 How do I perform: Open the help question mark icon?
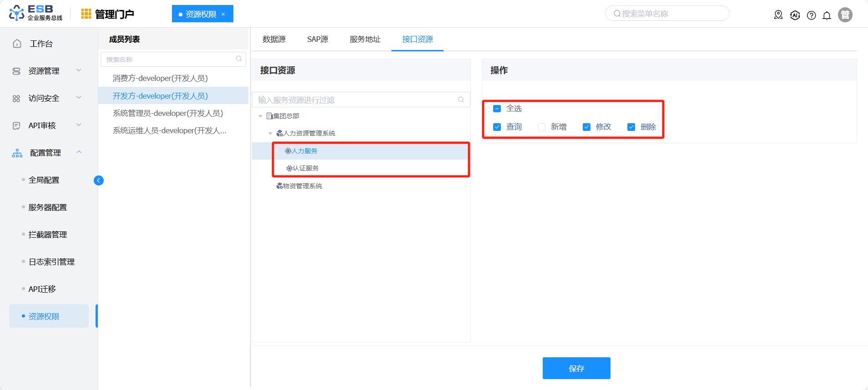pos(811,15)
